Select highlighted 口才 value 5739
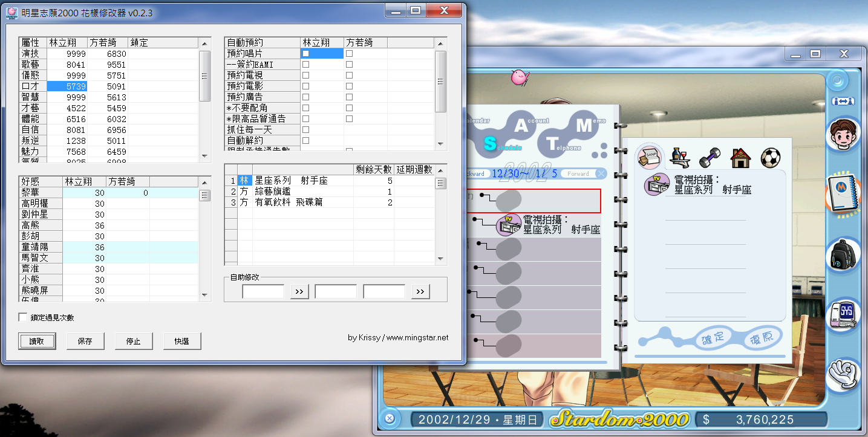Viewport: 868px width, 437px height. click(68, 86)
